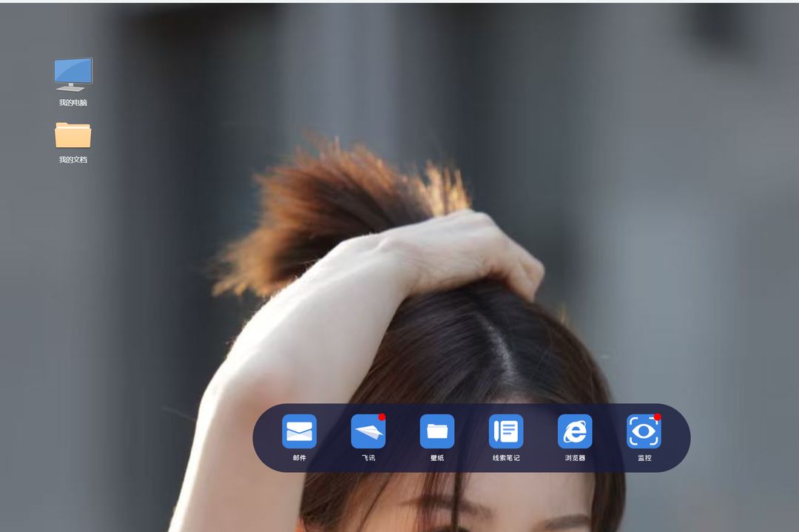The height and width of the screenshot is (532, 799).
Task: Launch the 浏览器 browser e icon
Action: point(575,431)
